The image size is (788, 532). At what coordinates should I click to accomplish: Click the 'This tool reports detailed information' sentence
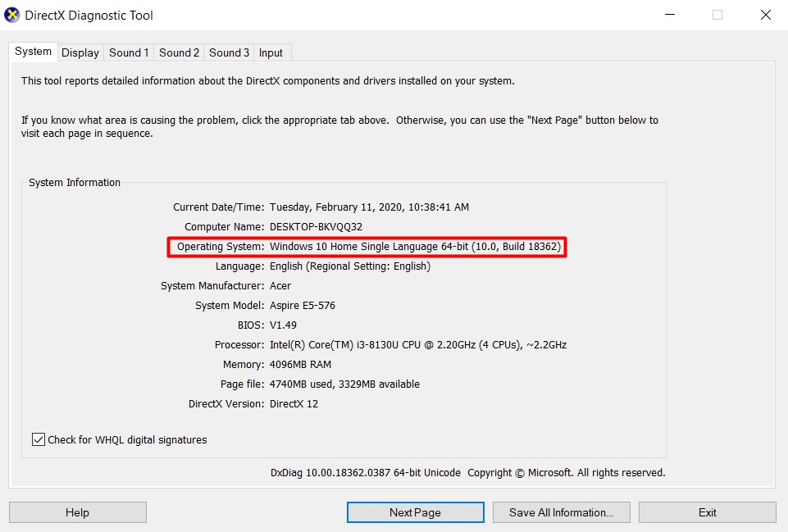coord(268,81)
